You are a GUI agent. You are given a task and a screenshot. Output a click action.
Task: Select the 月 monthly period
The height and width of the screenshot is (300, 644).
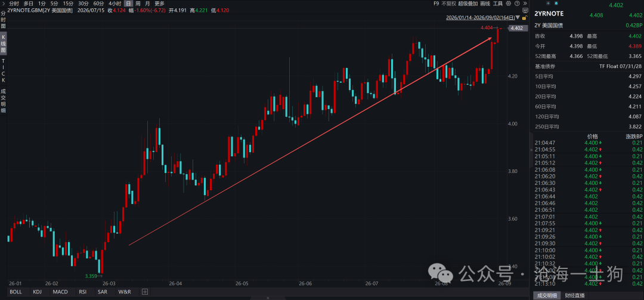pos(147,4)
